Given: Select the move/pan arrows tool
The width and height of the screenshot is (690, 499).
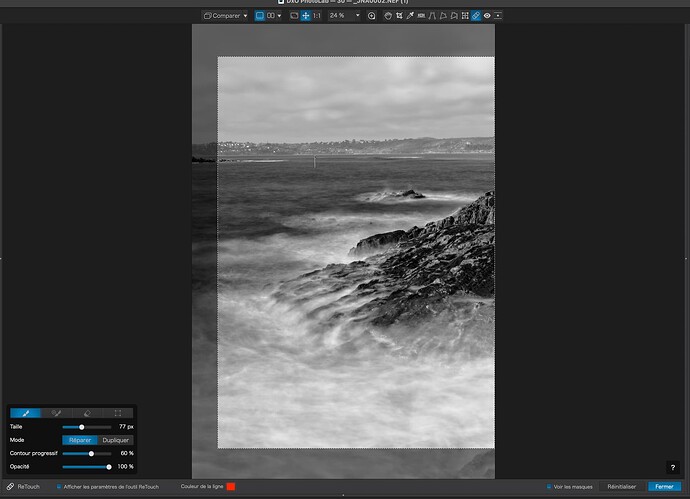Looking at the screenshot, I should tap(305, 16).
